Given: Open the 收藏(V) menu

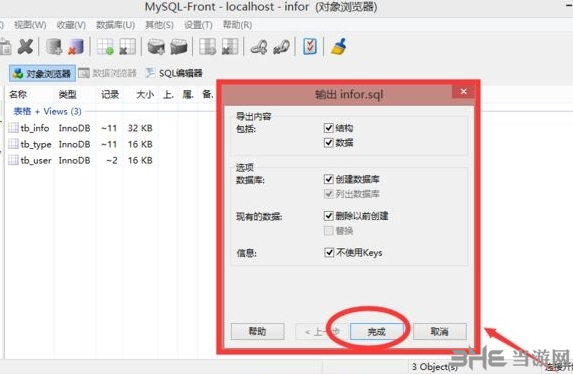Looking at the screenshot, I should (x=71, y=25).
